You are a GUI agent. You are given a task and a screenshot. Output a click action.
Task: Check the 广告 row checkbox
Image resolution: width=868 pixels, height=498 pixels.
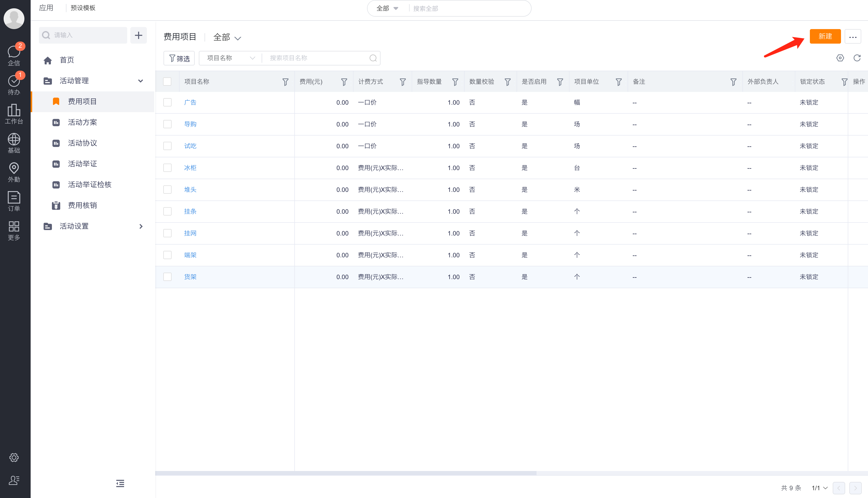[167, 102]
